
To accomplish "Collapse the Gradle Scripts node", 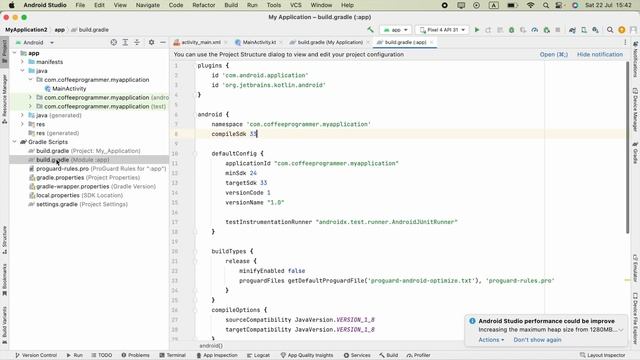I will [15, 142].
